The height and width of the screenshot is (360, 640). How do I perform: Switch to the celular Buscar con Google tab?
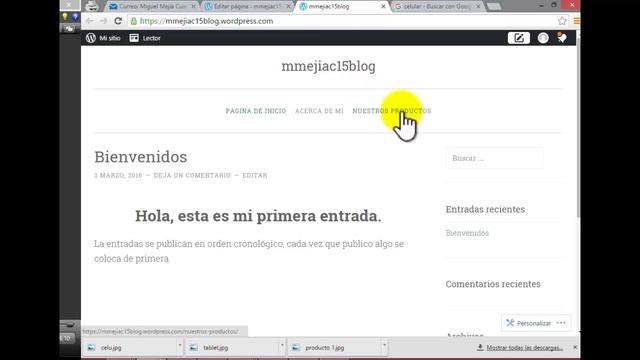(x=437, y=6)
